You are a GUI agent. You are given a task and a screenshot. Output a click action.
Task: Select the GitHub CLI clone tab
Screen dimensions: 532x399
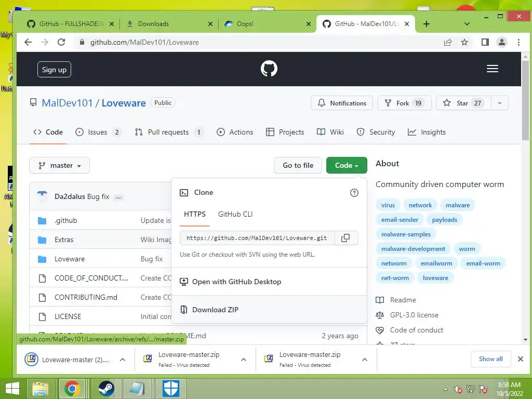(x=235, y=214)
